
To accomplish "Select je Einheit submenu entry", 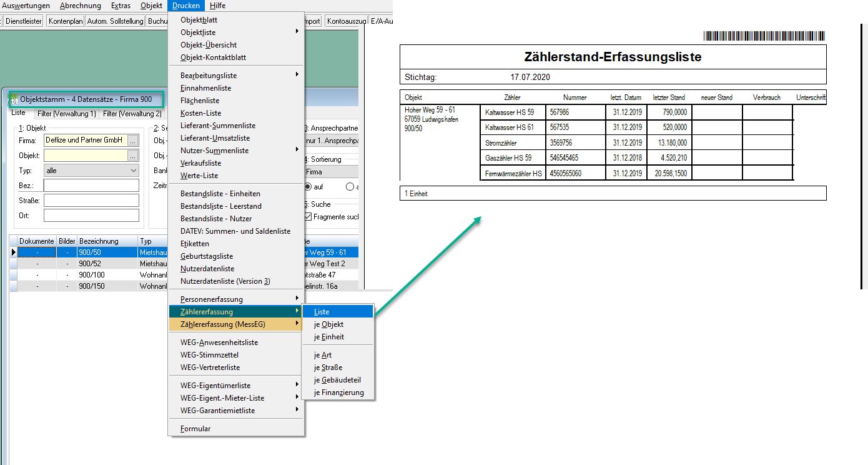I will (338, 337).
